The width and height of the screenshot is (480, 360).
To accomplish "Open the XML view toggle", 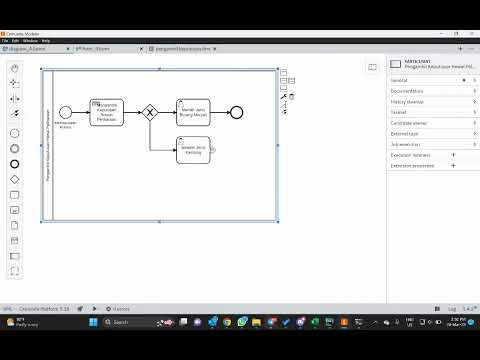I will pyautogui.click(x=7, y=309).
